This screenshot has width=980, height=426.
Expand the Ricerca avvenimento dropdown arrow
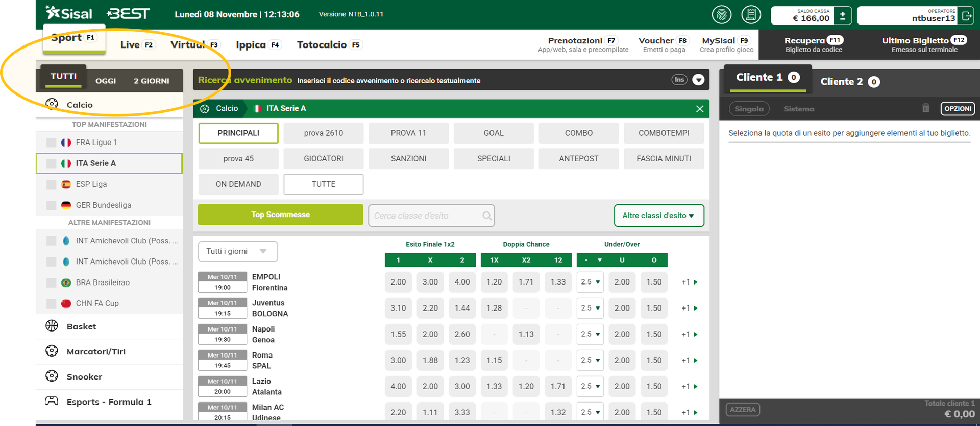699,80
